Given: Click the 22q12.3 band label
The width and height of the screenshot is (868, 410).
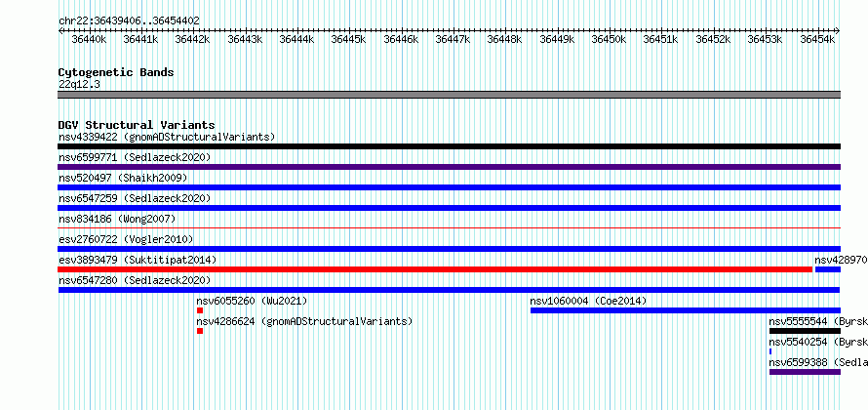Looking at the screenshot, I should (x=79, y=85).
